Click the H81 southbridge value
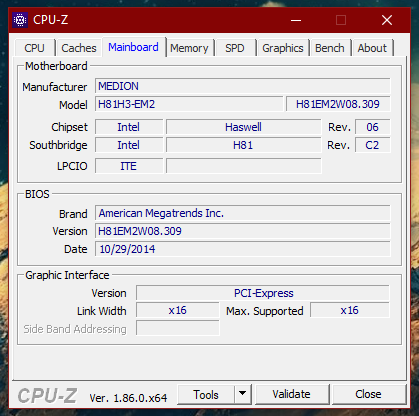This screenshot has width=419, height=416. coord(243,145)
